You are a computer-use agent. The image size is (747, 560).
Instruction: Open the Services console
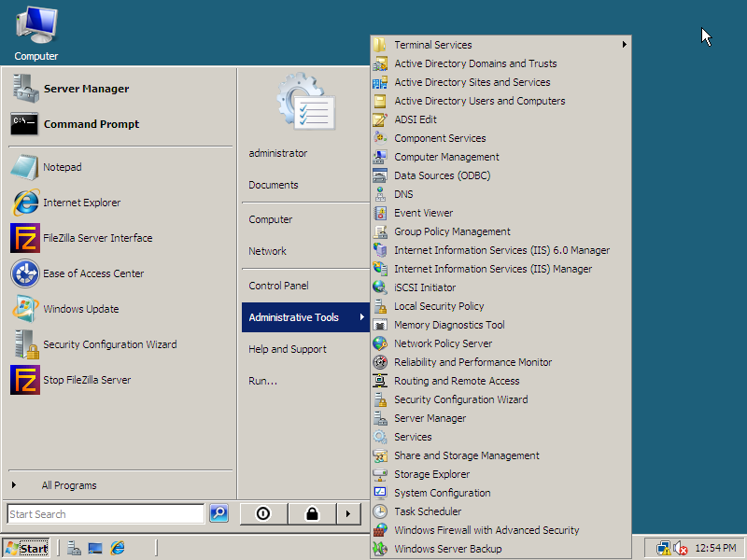(500, 437)
